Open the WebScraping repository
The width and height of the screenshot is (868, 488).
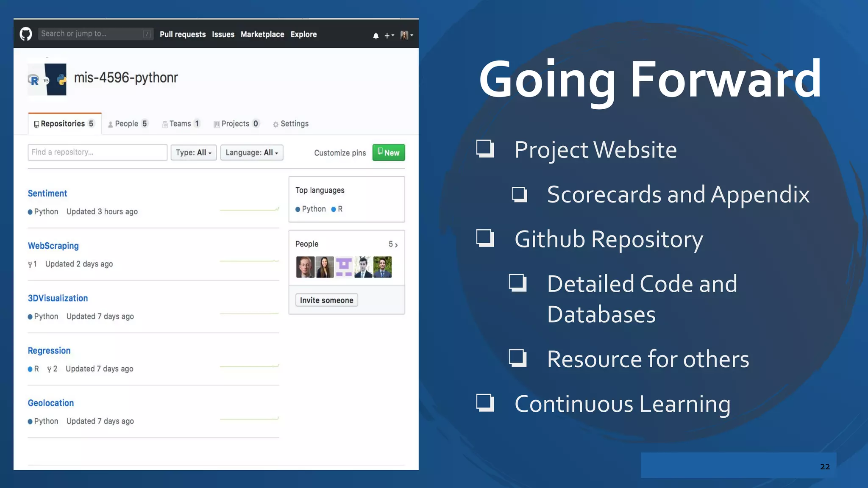53,246
